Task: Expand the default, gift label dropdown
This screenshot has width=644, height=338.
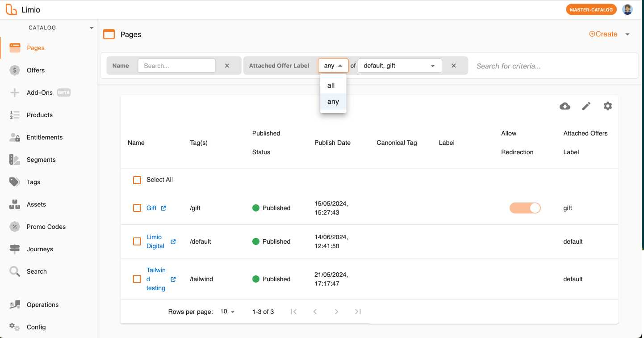Action: (x=432, y=66)
